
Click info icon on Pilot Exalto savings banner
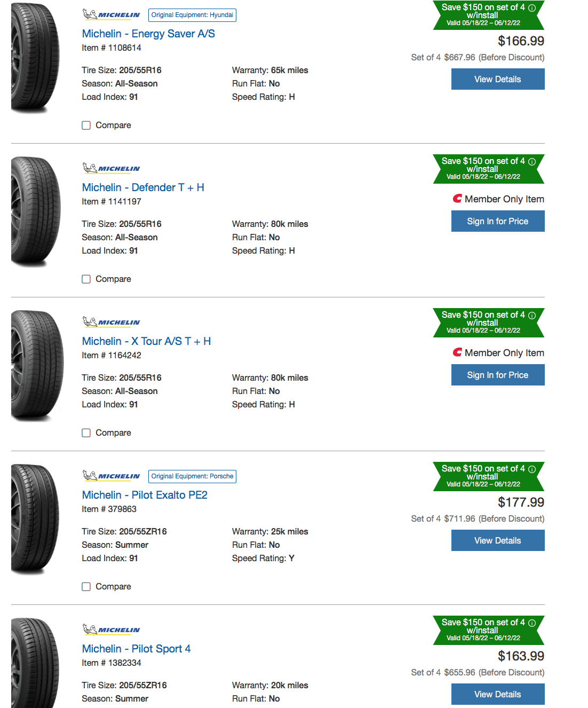[x=532, y=469]
